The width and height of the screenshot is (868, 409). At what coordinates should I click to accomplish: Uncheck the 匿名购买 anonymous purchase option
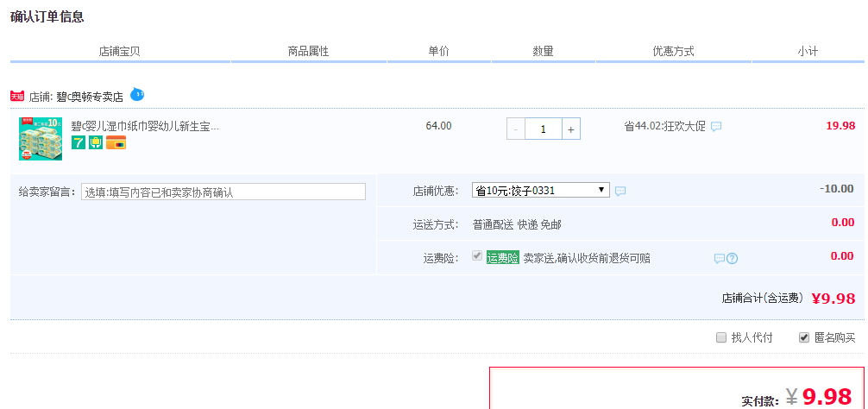point(804,337)
